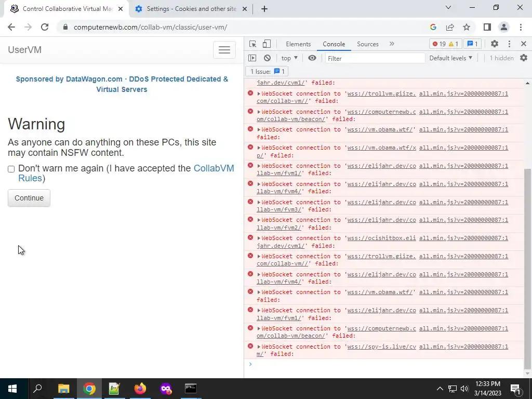Open console settings gear beside 1 hidden
The height and width of the screenshot is (399, 532).
[x=524, y=58]
